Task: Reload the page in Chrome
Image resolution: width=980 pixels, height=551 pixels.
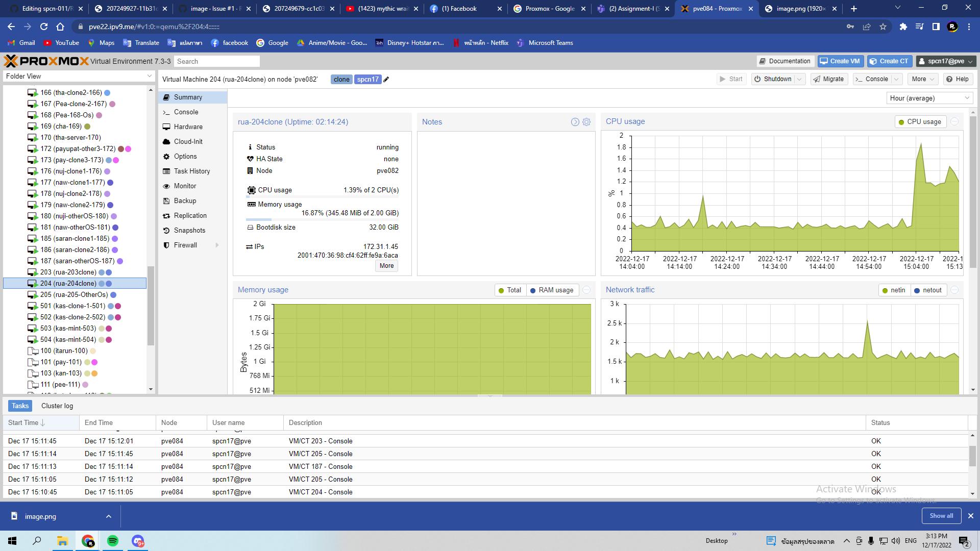Action: coord(44,27)
